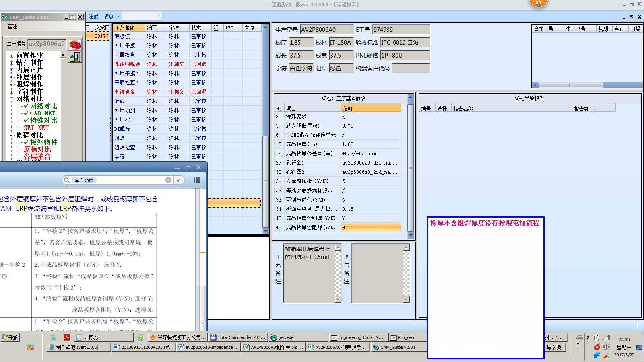Select the 成品板厚含阻焊(Y/N) parameter row
The width and height of the screenshot is (644, 362).
pos(338,228)
